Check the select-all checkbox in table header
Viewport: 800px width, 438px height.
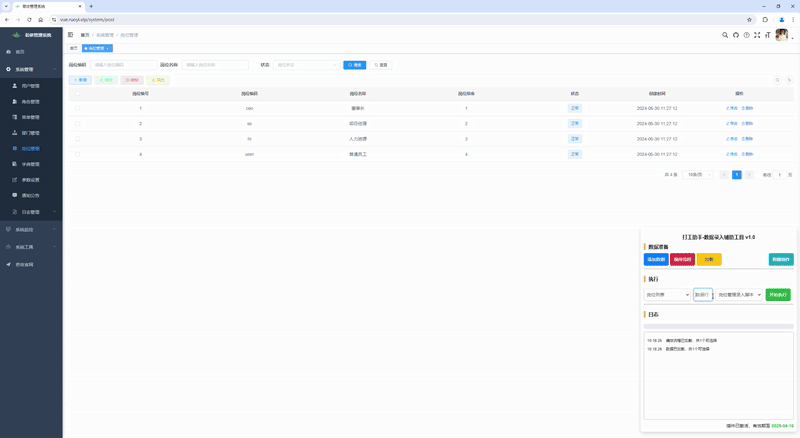pyautogui.click(x=78, y=93)
